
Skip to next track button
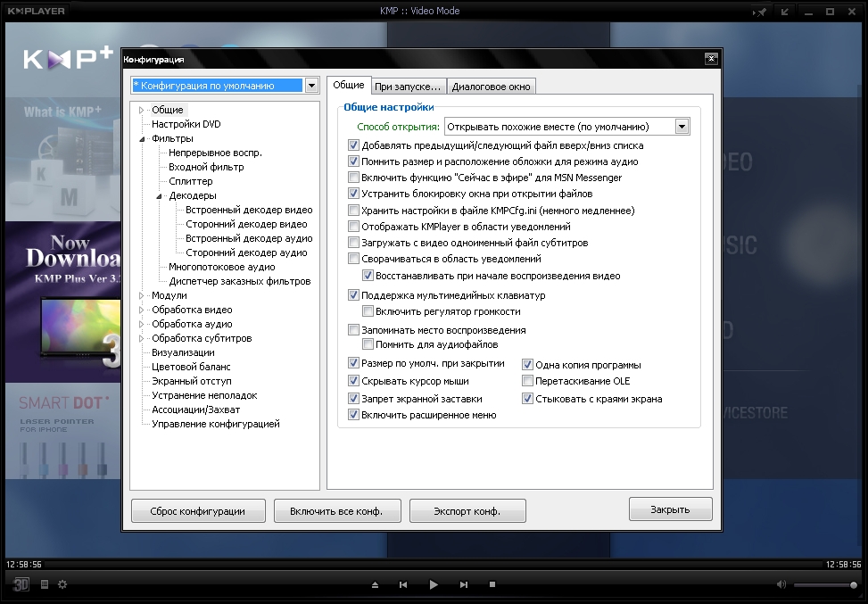point(464,584)
